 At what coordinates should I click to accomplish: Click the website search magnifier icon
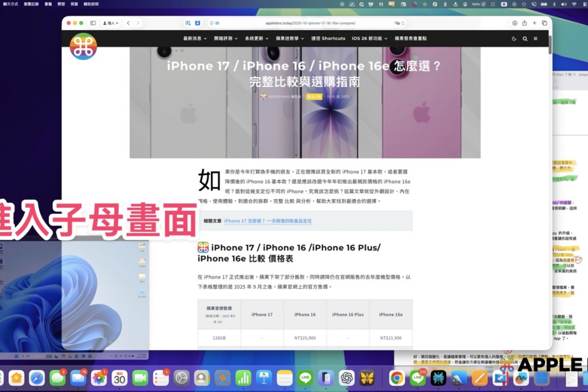pyautogui.click(x=524, y=39)
